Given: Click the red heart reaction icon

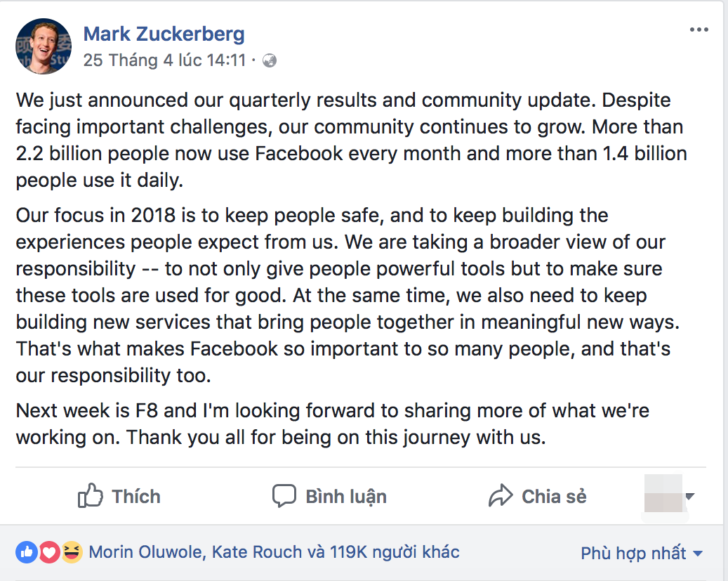Looking at the screenshot, I should point(48,552).
